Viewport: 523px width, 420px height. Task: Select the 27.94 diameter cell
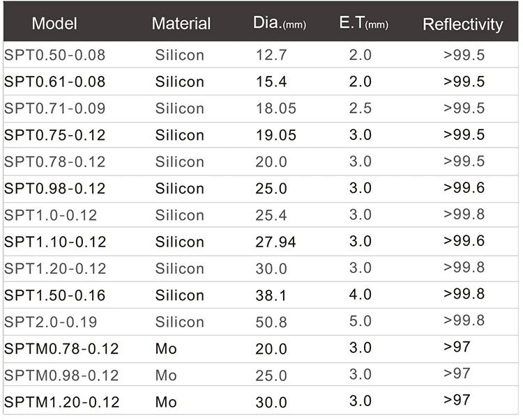click(x=275, y=242)
